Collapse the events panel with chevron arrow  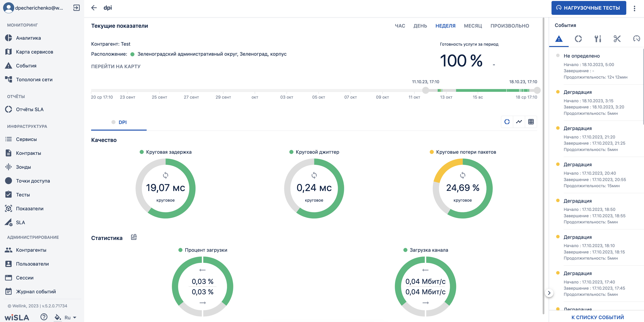pos(549,293)
